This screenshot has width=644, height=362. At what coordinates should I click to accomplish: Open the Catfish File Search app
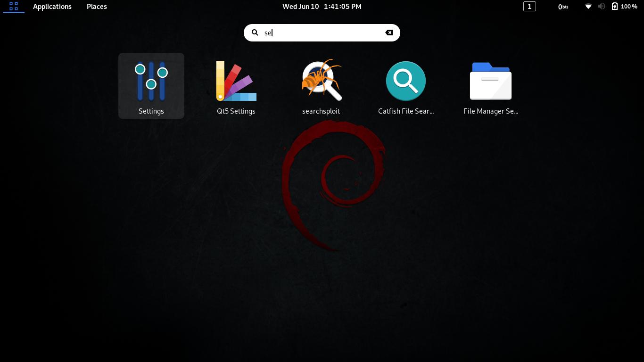pyautogui.click(x=406, y=86)
